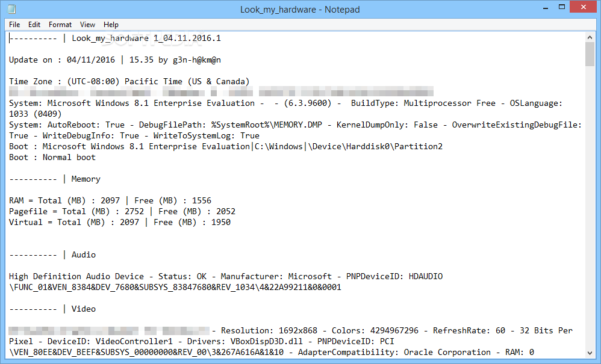The width and height of the screenshot is (601, 364).
Task: Click '(6.3.9600)' version number
Action: [x=307, y=103]
